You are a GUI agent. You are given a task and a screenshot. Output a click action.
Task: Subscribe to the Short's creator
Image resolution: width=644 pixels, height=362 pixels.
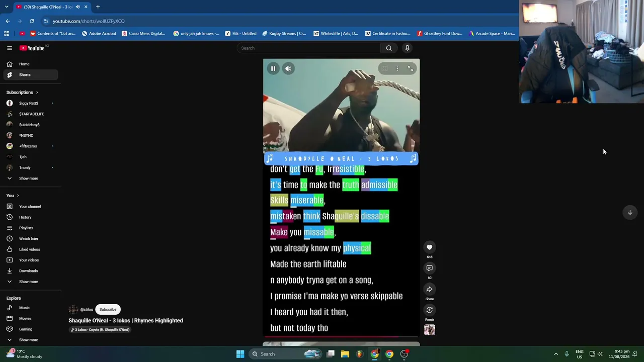(x=108, y=309)
